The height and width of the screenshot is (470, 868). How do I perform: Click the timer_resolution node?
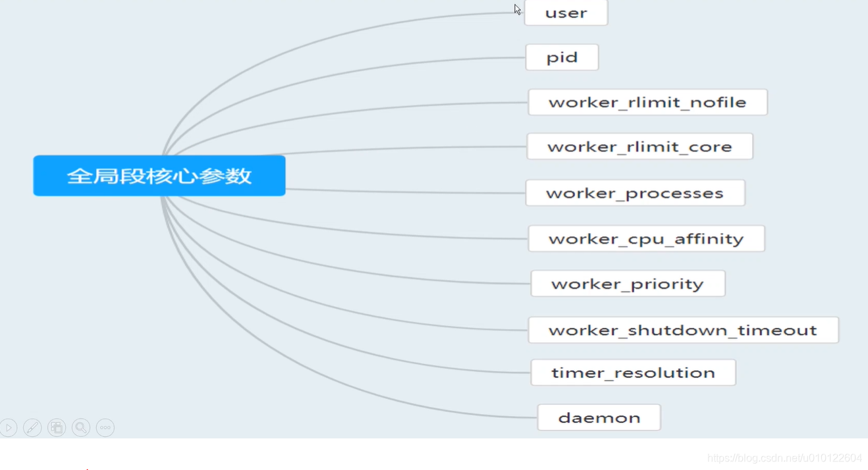tap(633, 373)
